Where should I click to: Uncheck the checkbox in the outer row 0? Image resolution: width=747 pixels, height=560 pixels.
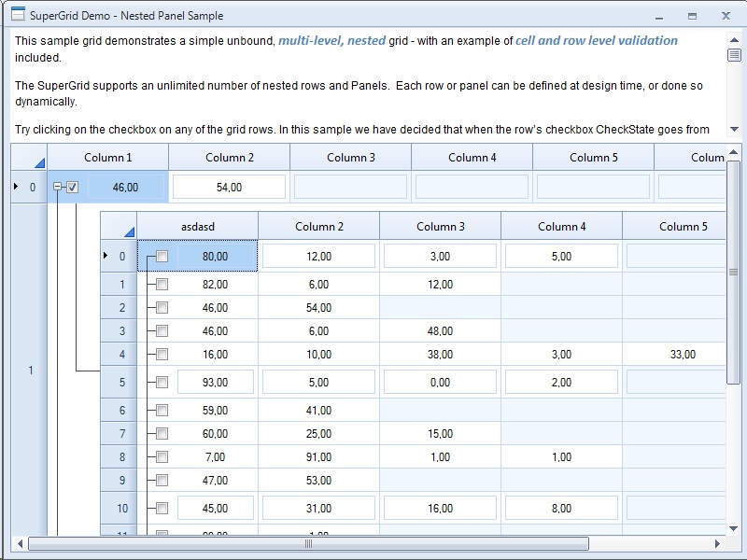[x=73, y=187]
